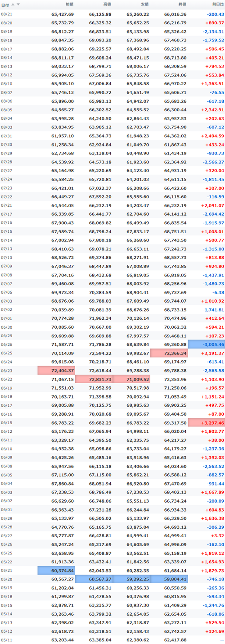The width and height of the screenshot is (225, 644).
Task: Sort dates ascending with the up arrow
Action: tap(13, 4)
